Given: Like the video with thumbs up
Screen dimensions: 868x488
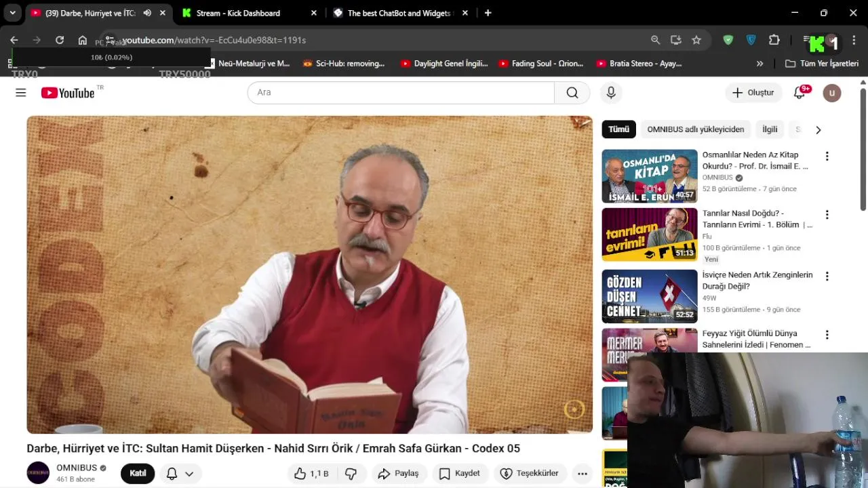Looking at the screenshot, I should point(311,474).
